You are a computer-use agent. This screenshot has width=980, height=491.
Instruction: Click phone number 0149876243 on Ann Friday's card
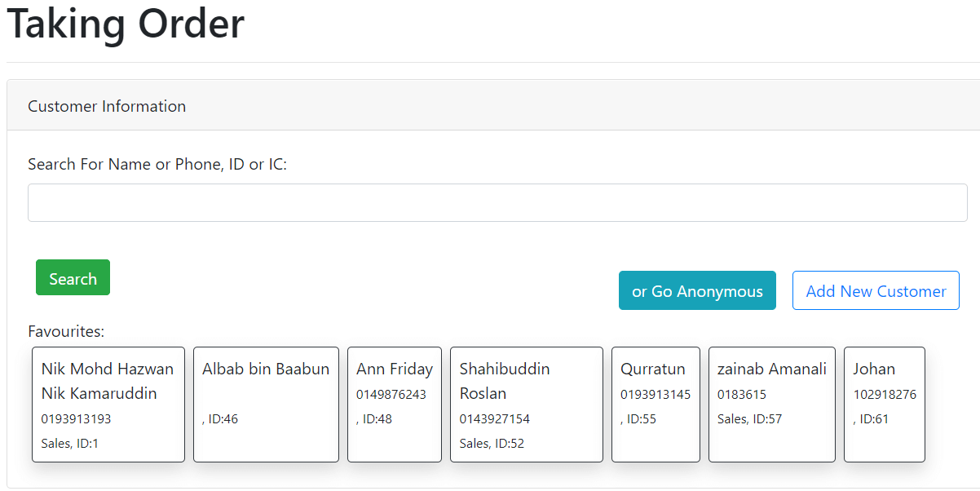pyautogui.click(x=391, y=395)
